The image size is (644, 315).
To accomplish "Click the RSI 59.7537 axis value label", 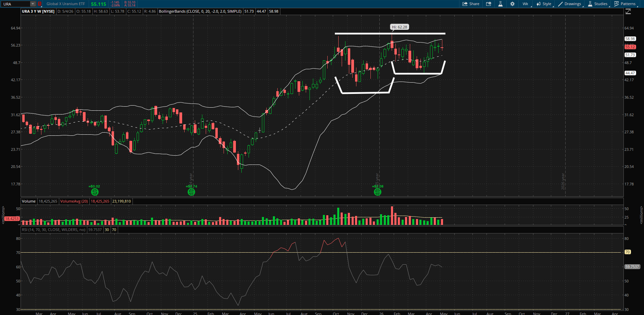I will (632, 267).
